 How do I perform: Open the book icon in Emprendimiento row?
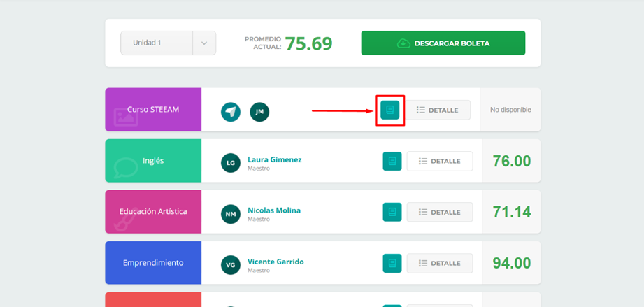point(392,263)
